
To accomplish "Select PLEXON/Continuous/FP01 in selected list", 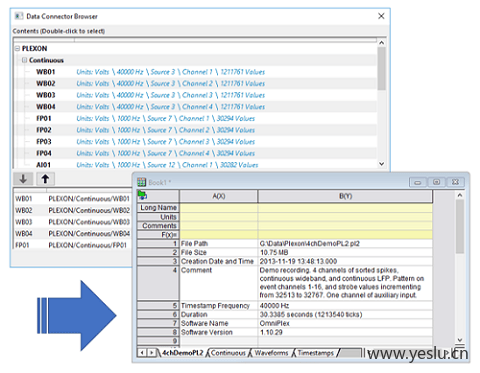I will click(73, 245).
